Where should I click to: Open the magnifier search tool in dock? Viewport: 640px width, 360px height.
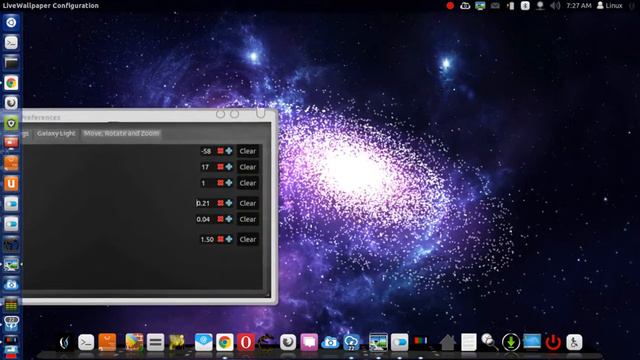point(489,342)
